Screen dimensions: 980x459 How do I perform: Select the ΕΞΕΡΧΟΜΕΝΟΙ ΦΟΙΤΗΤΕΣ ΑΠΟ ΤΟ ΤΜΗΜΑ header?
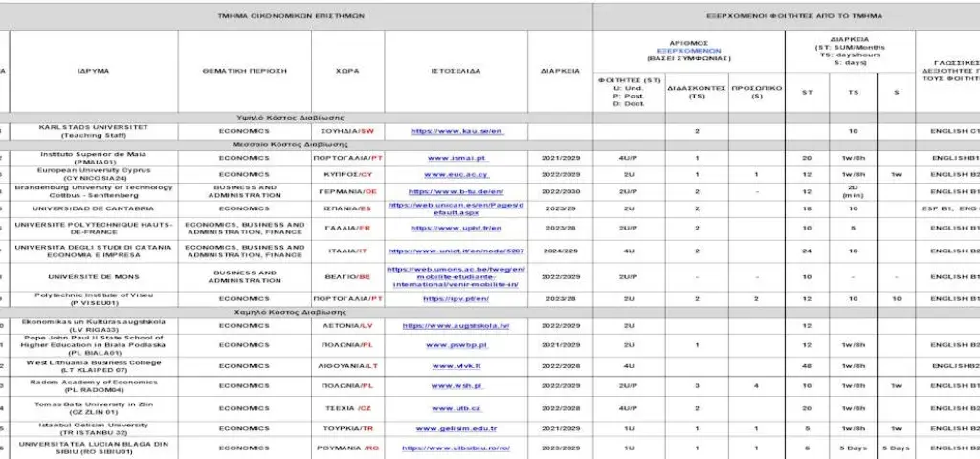pyautogui.click(x=786, y=15)
